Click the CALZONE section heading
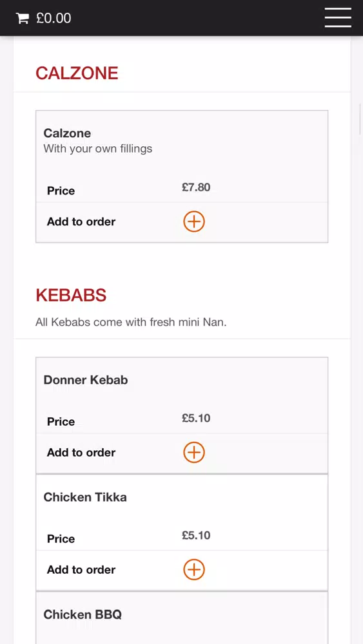Viewport: 363px width, 644px height. coord(77,73)
